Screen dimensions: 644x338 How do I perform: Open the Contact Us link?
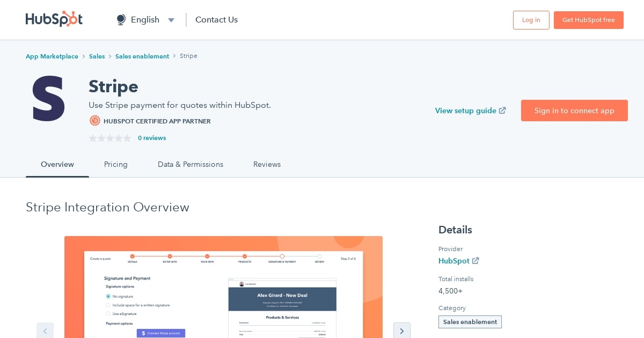[216, 20]
